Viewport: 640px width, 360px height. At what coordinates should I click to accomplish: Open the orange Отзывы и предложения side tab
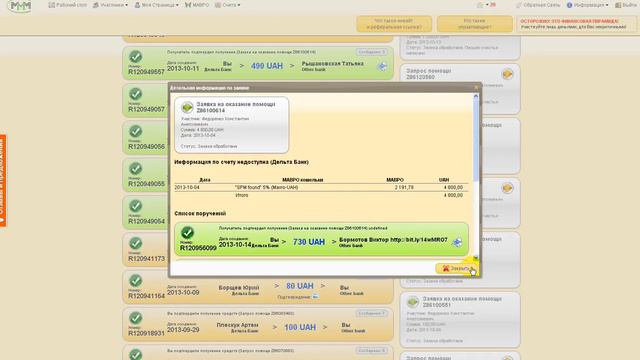pyautogui.click(x=3, y=180)
